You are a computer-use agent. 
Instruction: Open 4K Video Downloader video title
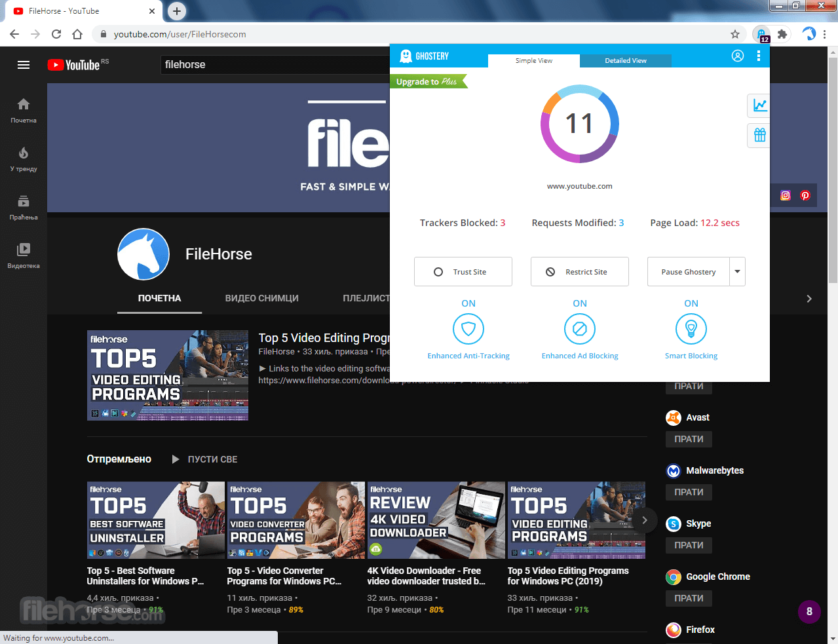427,576
